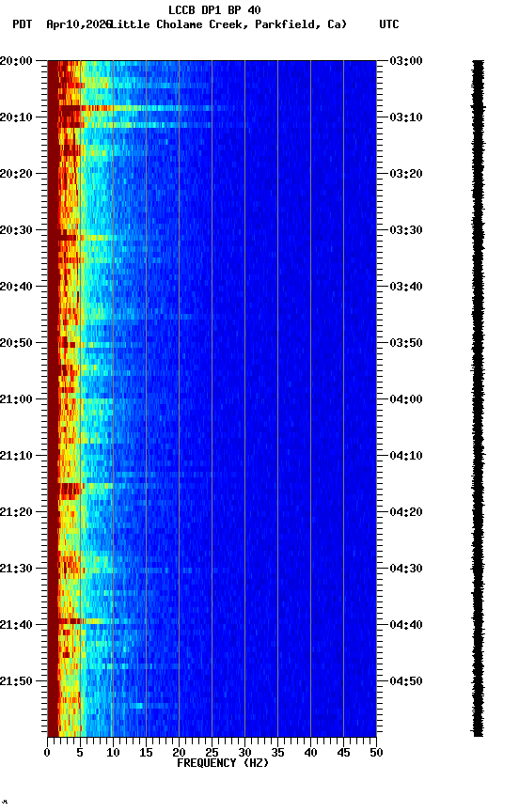Click the 20:40 PDT time label

coord(16,287)
